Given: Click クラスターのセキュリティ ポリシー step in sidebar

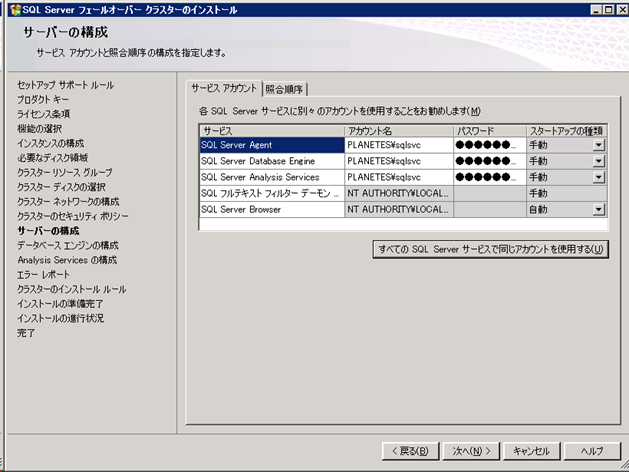Looking at the screenshot, I should tap(73, 216).
